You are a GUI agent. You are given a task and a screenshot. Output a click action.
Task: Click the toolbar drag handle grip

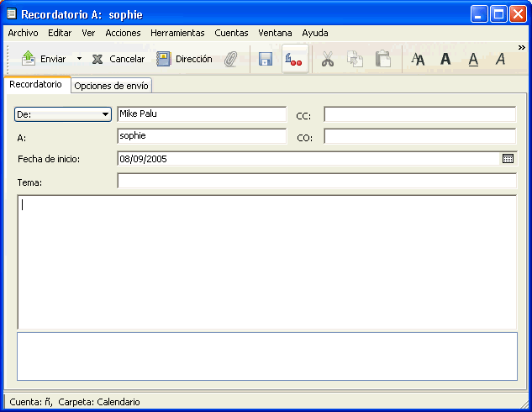8,59
